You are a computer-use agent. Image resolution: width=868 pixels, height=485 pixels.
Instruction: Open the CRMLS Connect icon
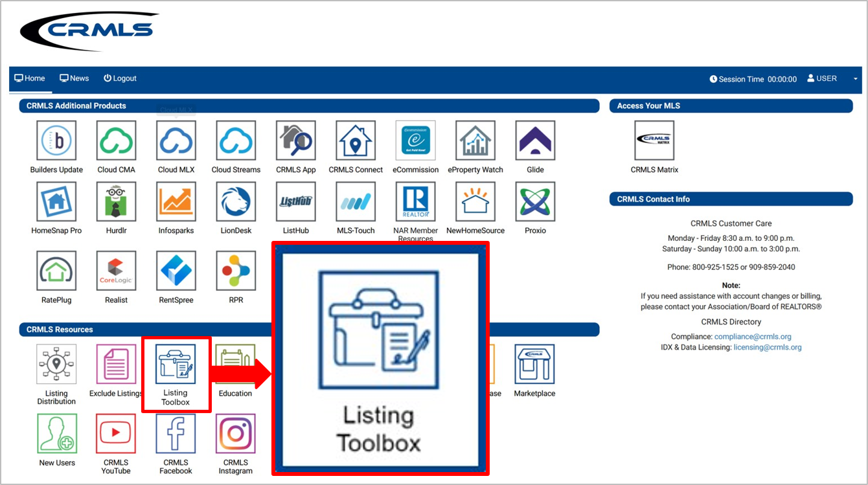pyautogui.click(x=356, y=141)
